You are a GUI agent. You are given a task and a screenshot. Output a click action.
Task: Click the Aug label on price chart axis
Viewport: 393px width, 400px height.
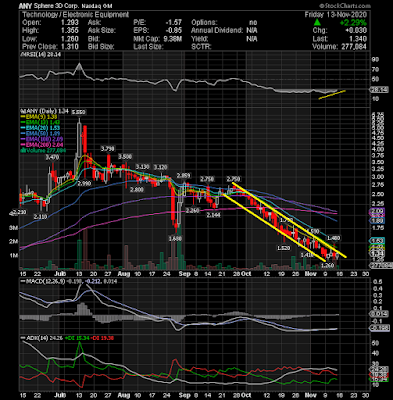(x=124, y=274)
